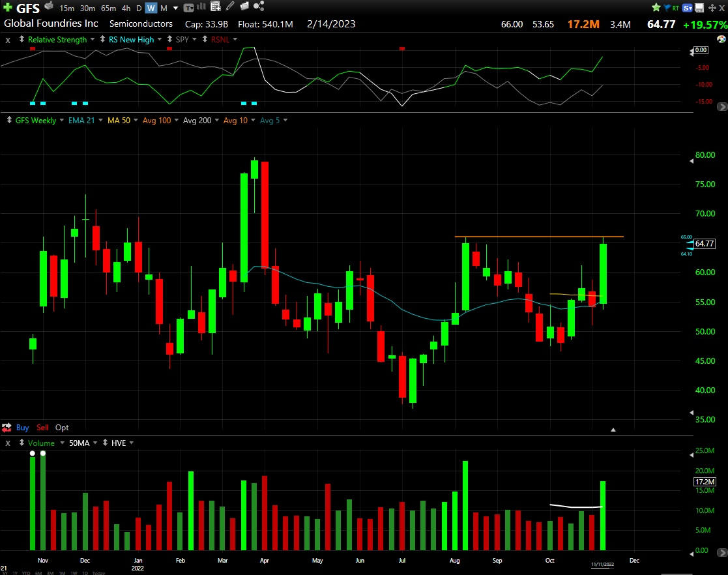
Task: Click the small up triangle above volume pane
Action: click(x=613, y=430)
